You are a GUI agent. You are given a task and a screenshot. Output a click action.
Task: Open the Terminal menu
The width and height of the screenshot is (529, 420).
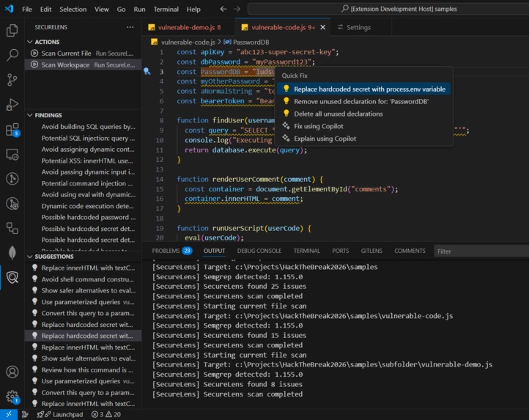pyautogui.click(x=166, y=9)
